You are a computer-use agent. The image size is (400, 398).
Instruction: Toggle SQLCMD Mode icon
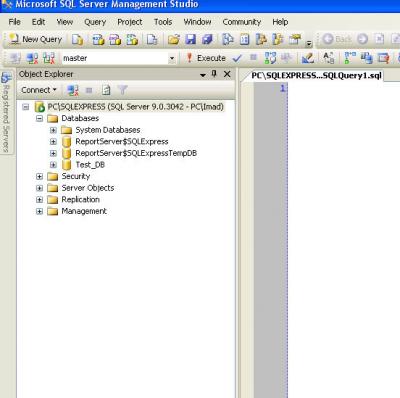383,58
